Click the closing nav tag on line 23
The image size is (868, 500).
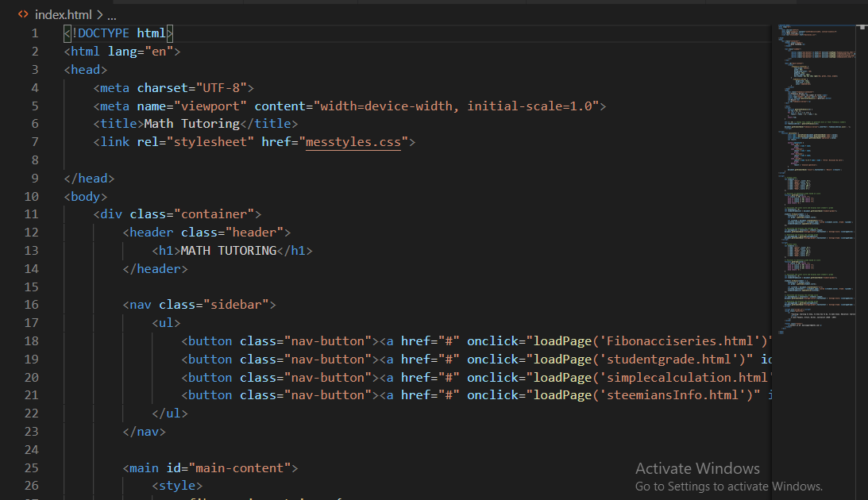click(144, 432)
